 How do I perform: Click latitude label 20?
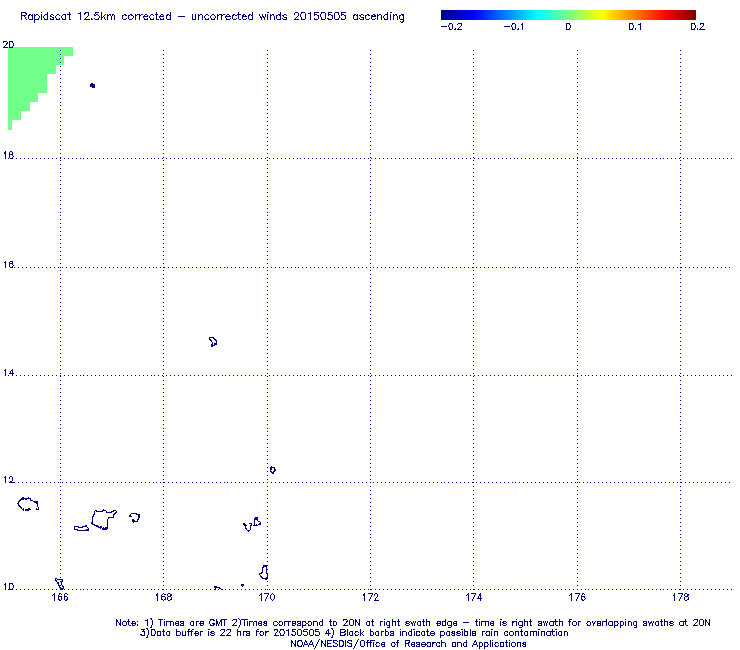coord(8,45)
